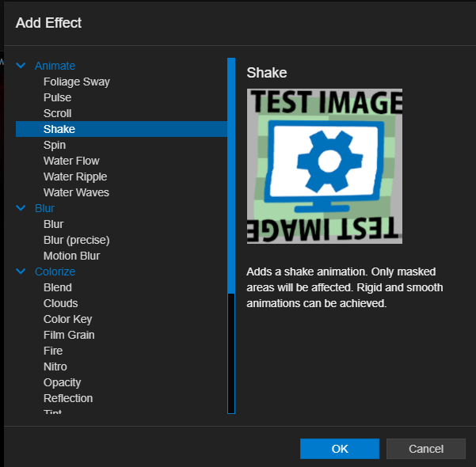Choose the Reflection effect
Image resolution: width=476 pixels, height=467 pixels.
coord(68,398)
